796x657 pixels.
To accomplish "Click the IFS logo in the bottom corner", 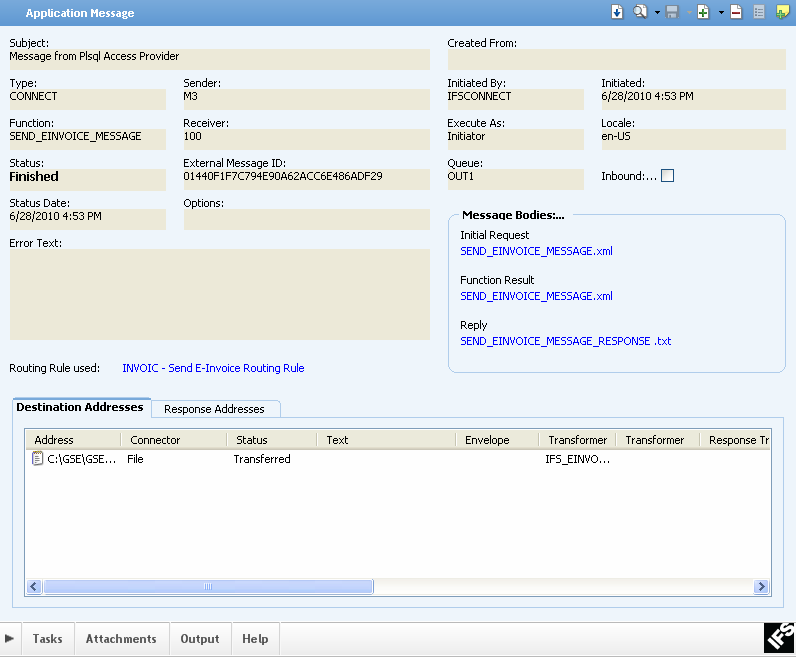I will [x=779, y=638].
